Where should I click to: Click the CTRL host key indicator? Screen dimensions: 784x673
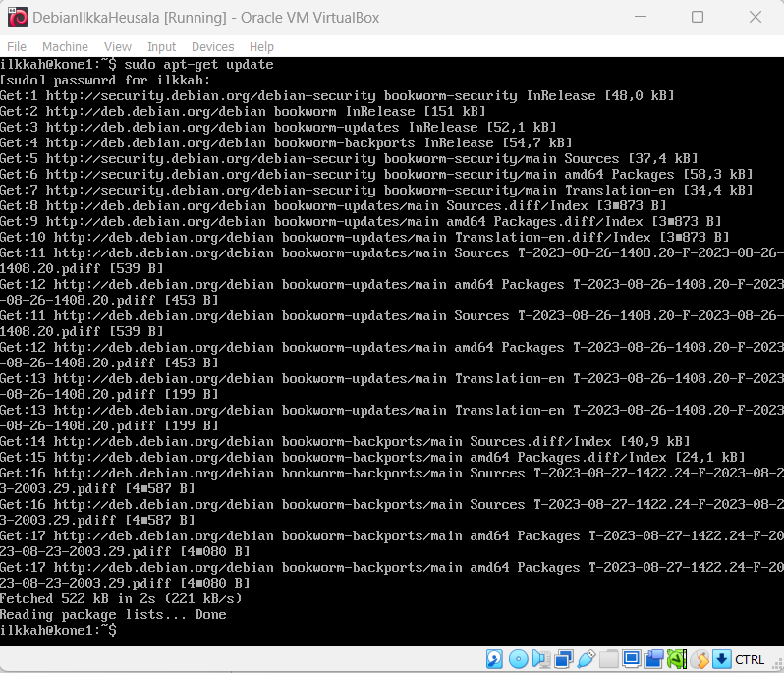[751, 659]
